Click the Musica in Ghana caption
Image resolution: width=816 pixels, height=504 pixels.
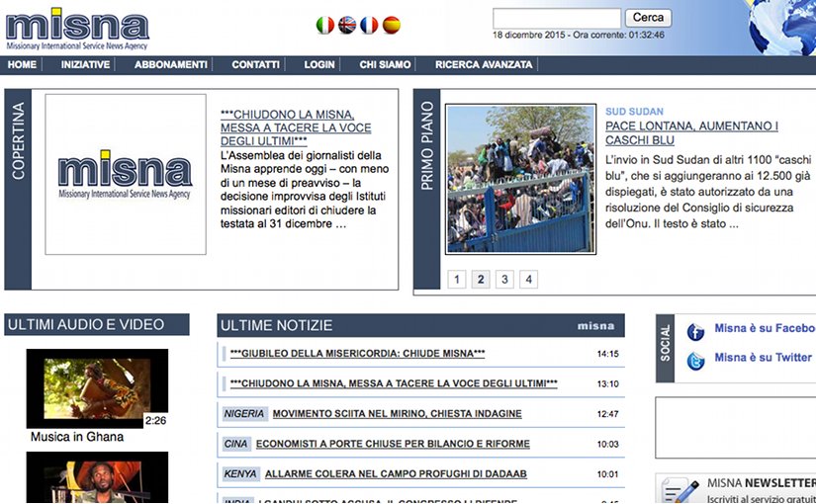point(77,437)
